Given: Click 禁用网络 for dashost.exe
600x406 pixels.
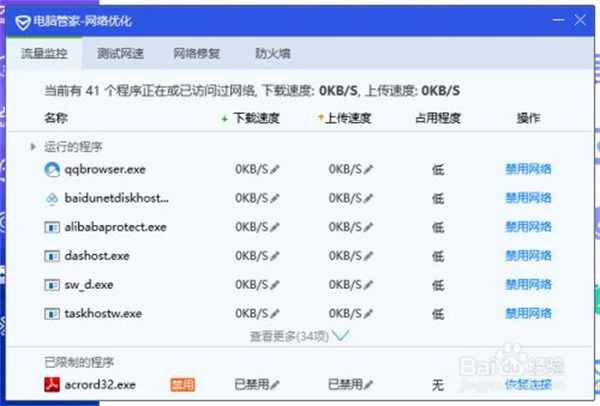Looking at the screenshot, I should 528,256.
